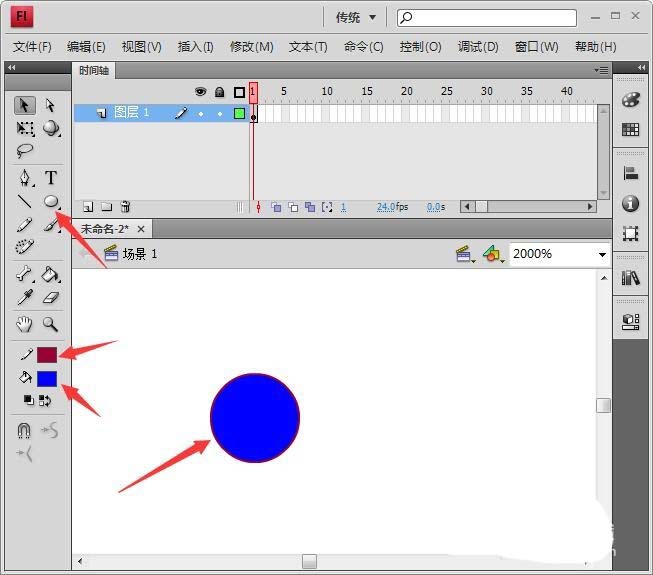Select the Oval tool
653x575 pixels.
click(x=51, y=202)
